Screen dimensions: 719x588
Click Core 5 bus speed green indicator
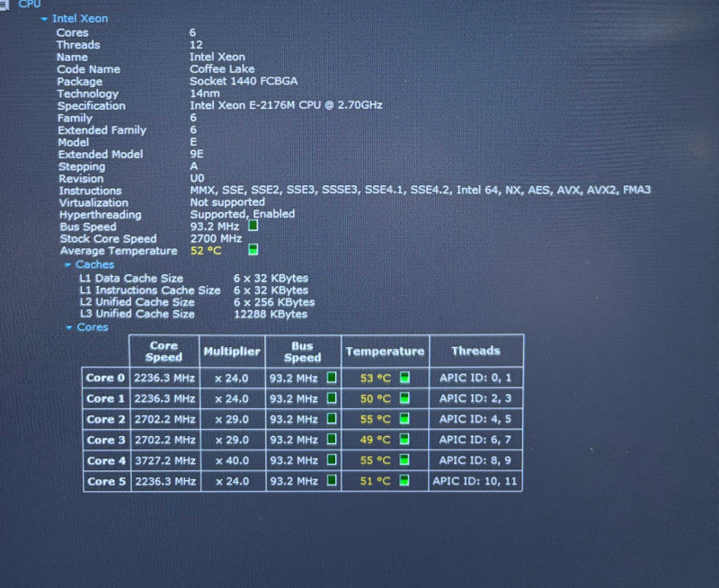(x=332, y=481)
